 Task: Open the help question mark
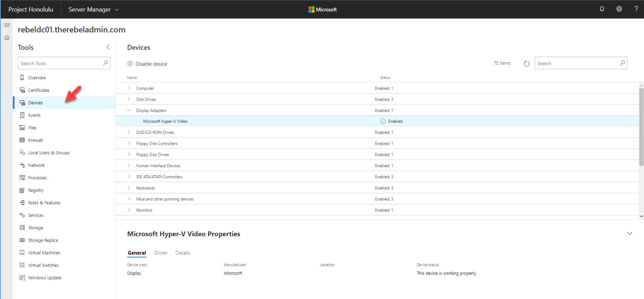tap(636, 9)
